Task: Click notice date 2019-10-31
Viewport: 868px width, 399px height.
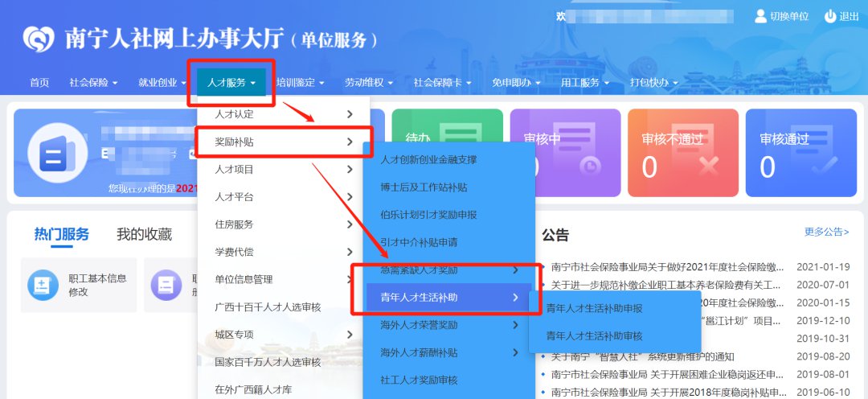Action: [823, 339]
